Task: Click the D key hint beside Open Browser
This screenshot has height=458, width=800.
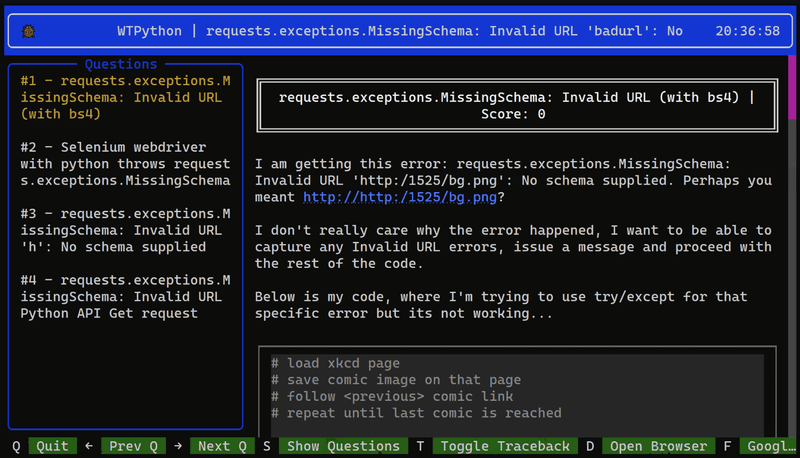Action: coord(590,446)
